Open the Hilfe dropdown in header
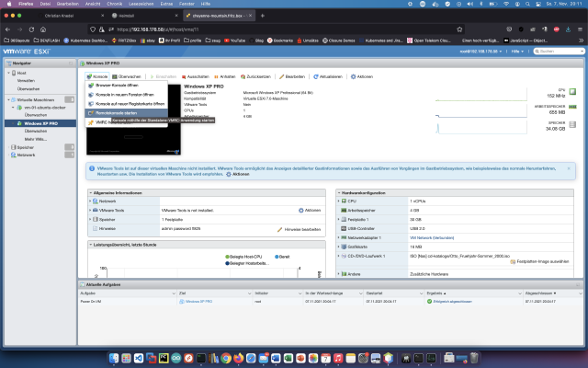 (x=517, y=52)
